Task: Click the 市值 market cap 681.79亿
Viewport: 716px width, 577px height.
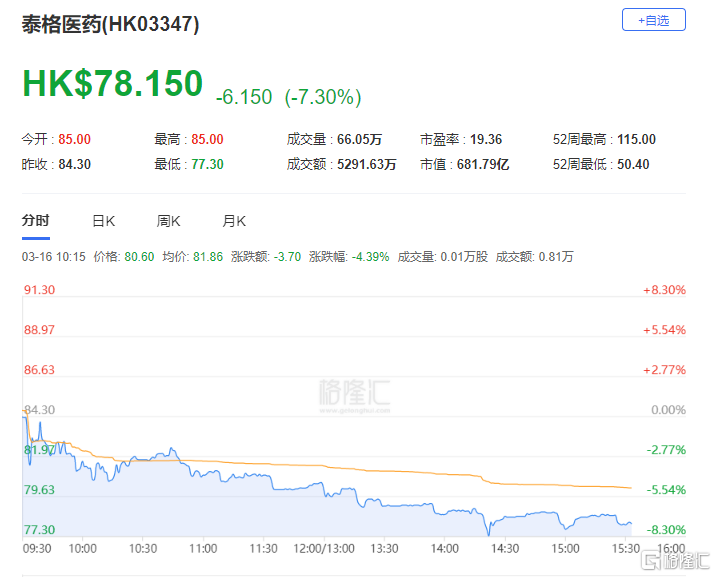Action: 483,164
